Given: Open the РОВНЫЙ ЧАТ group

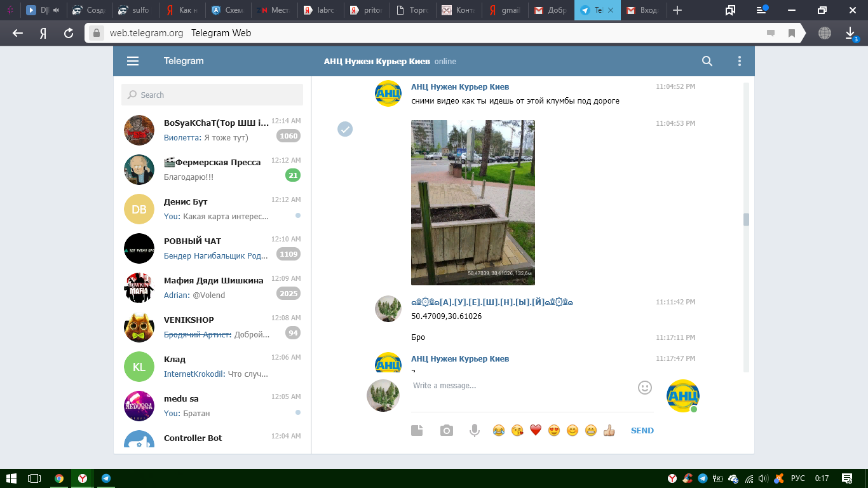Looking at the screenshot, I should tap(212, 248).
